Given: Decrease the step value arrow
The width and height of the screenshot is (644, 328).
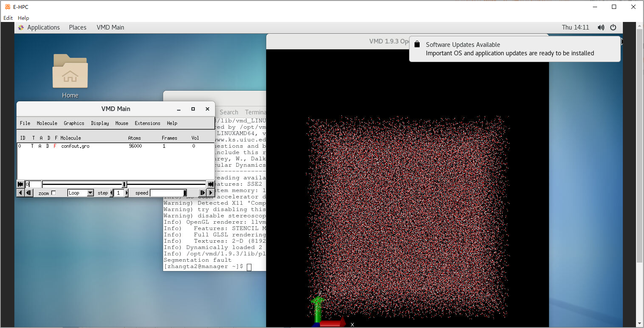Looking at the screenshot, I should coord(112,193).
